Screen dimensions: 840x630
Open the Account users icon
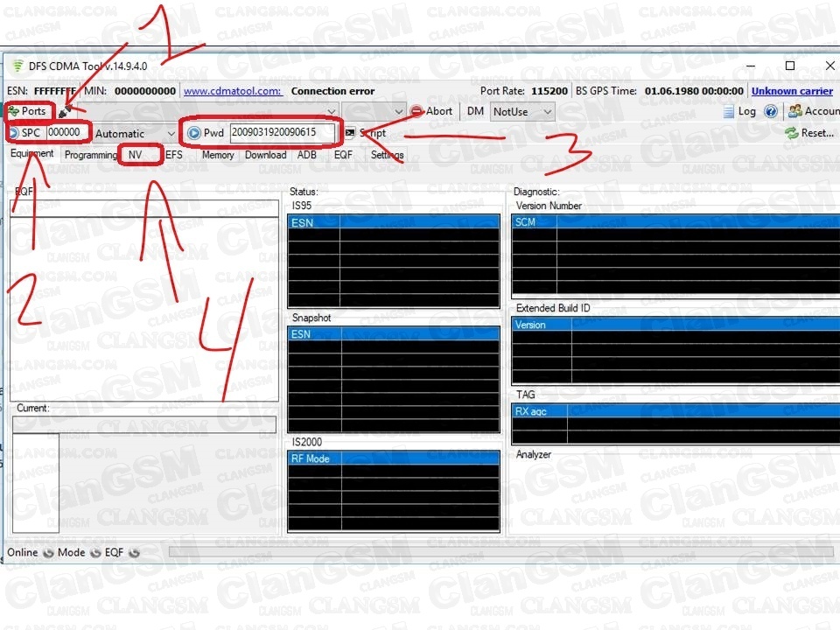coord(795,111)
